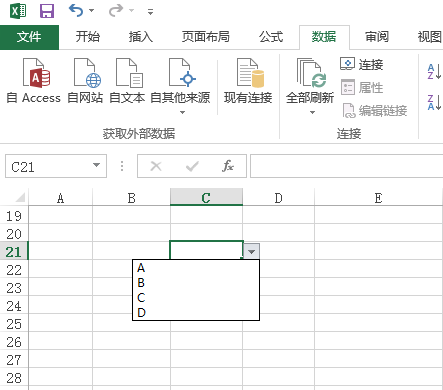
Task: Open the Name Box dropdown arrow
Action: tap(97, 165)
